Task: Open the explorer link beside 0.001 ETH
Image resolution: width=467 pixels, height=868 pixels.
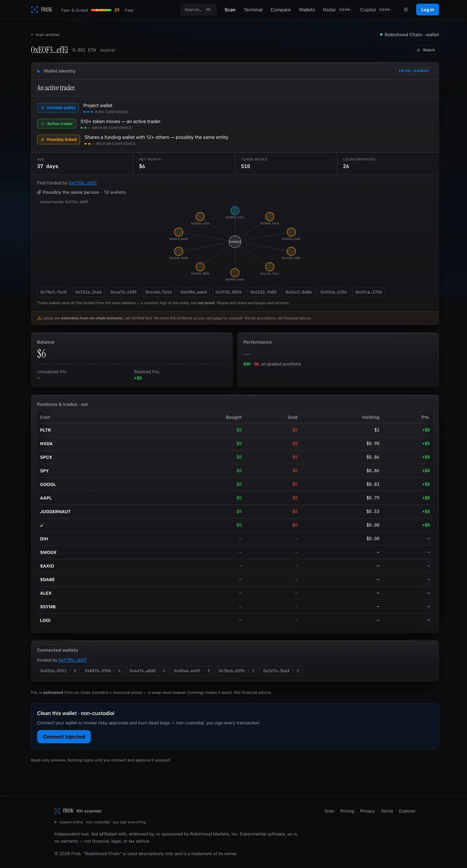Action: pyautogui.click(x=108, y=50)
